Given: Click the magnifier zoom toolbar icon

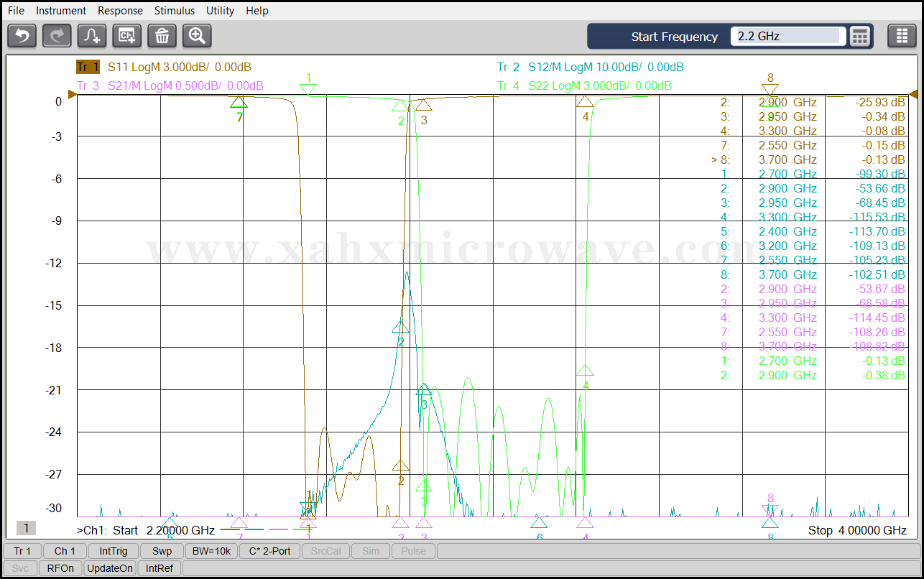Looking at the screenshot, I should 197,35.
